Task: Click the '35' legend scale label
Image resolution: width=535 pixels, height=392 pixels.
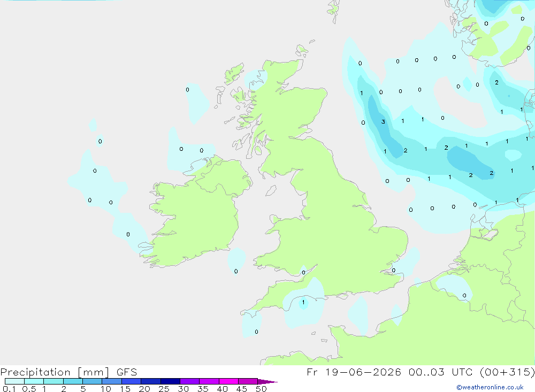Action: (203, 389)
